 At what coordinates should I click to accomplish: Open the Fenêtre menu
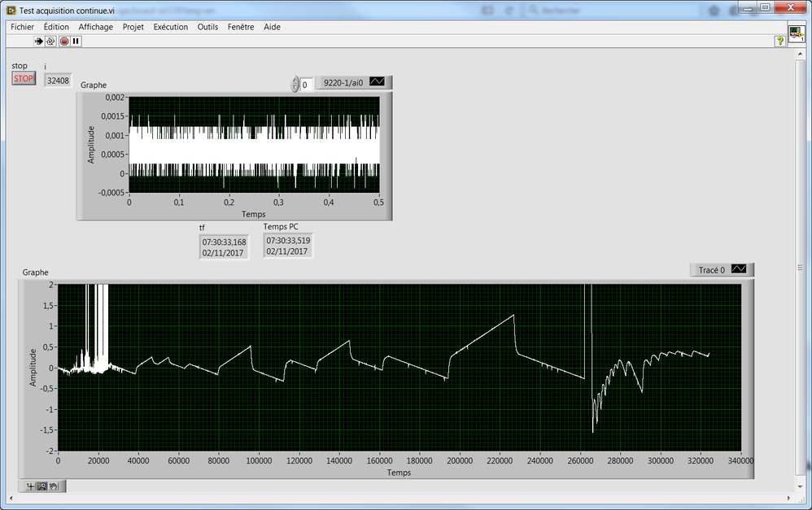(x=241, y=27)
